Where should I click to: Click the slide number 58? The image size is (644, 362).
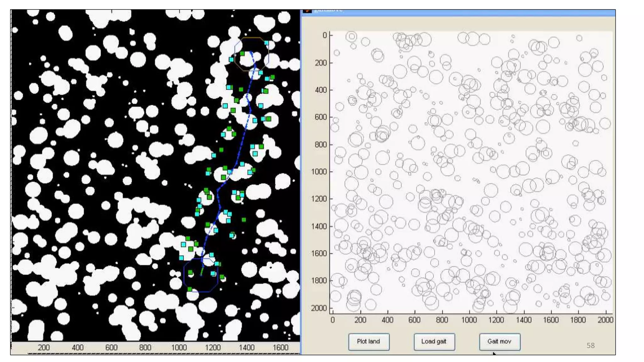(591, 346)
